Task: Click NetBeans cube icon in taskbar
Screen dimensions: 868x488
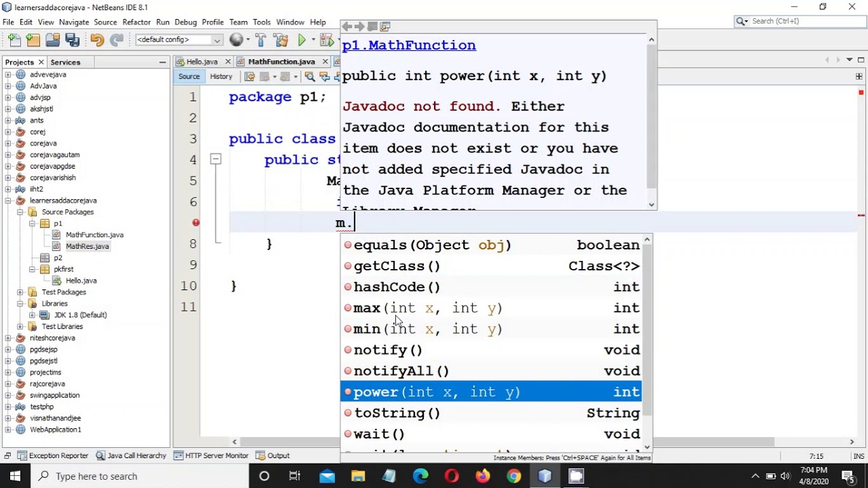Action: [545, 476]
